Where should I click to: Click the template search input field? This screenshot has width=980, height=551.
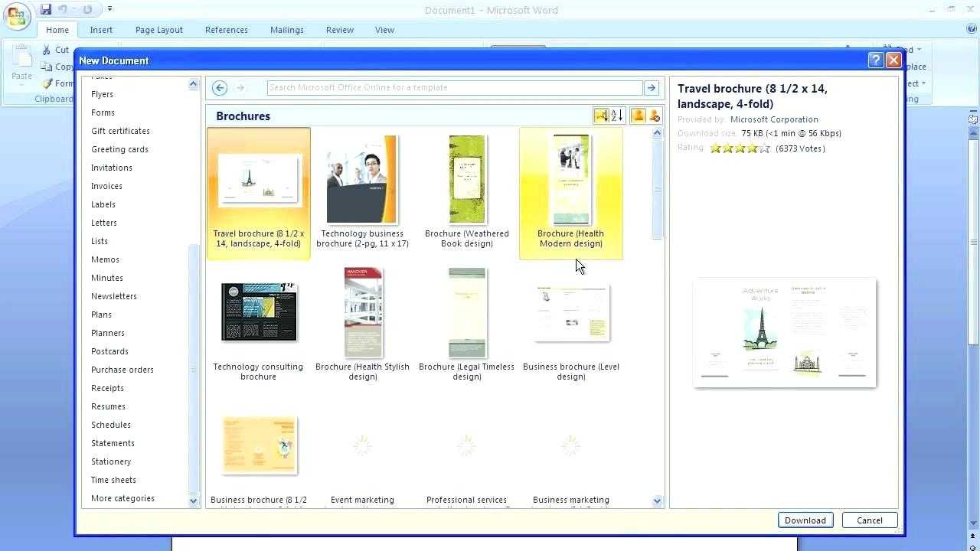coord(454,88)
